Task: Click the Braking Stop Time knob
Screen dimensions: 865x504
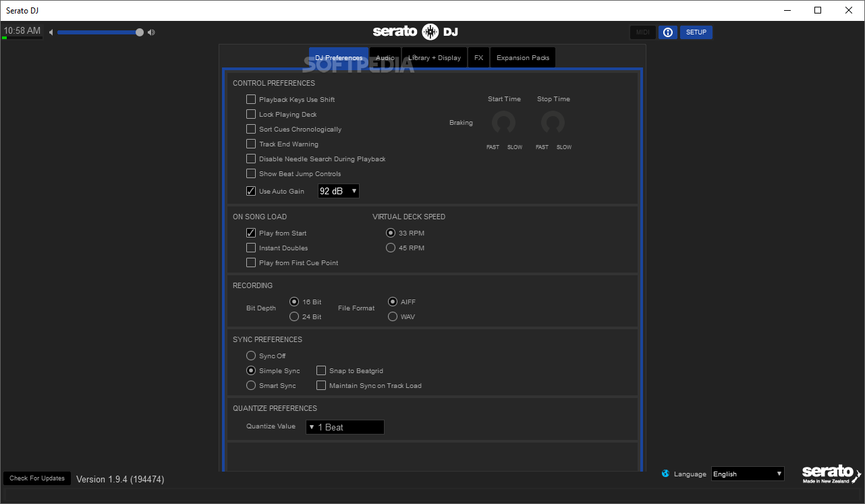Action: (x=553, y=123)
